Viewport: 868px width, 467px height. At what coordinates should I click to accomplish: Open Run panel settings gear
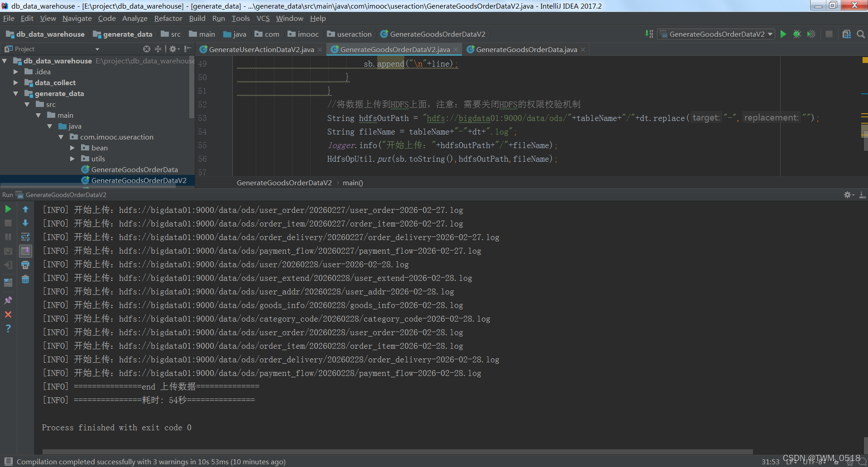849,195
